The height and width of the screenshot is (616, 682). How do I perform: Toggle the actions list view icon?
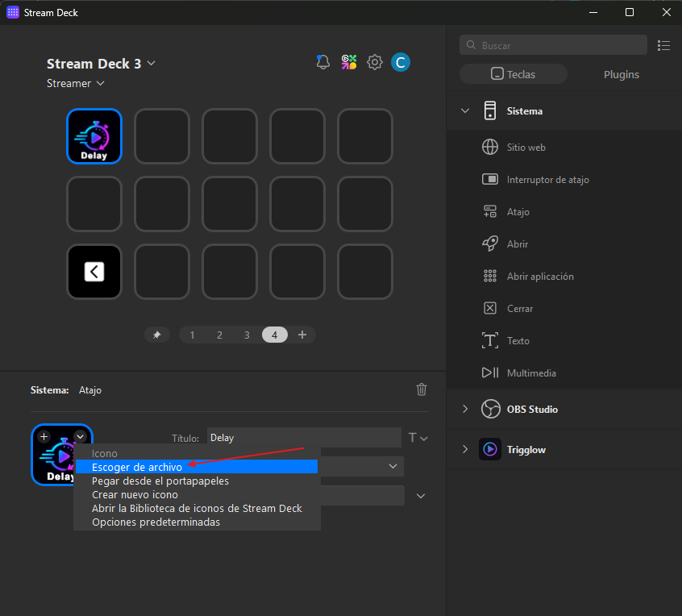point(663,45)
